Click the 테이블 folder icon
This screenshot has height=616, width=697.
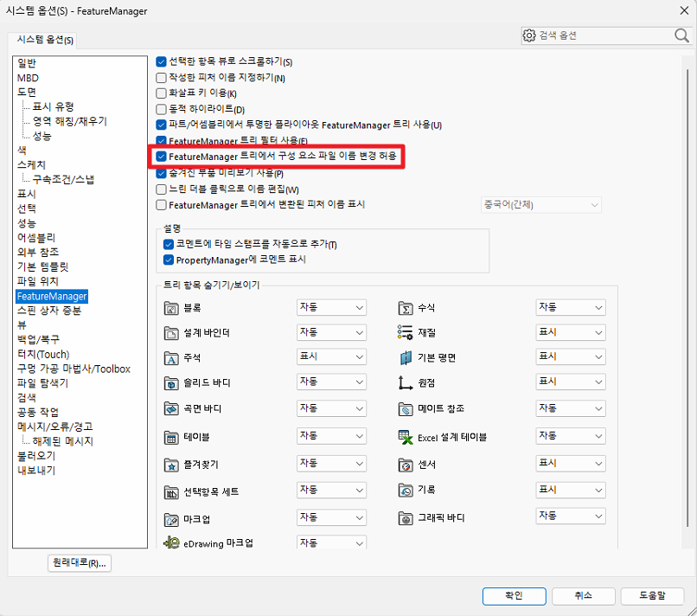[x=171, y=437]
